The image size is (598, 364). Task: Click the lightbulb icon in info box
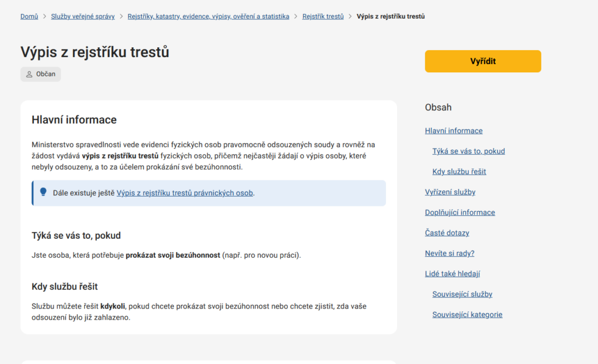[x=43, y=192]
